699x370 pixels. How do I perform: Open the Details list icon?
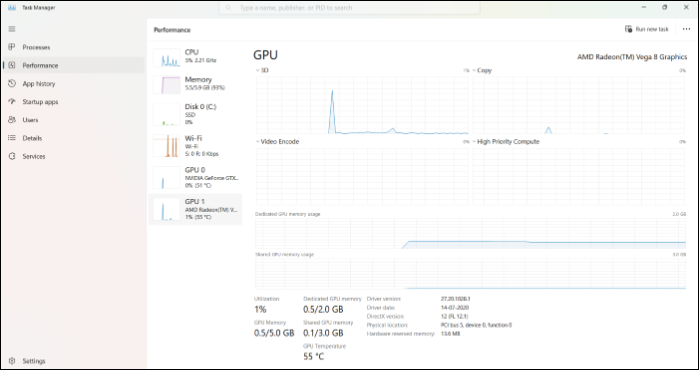pos(12,138)
